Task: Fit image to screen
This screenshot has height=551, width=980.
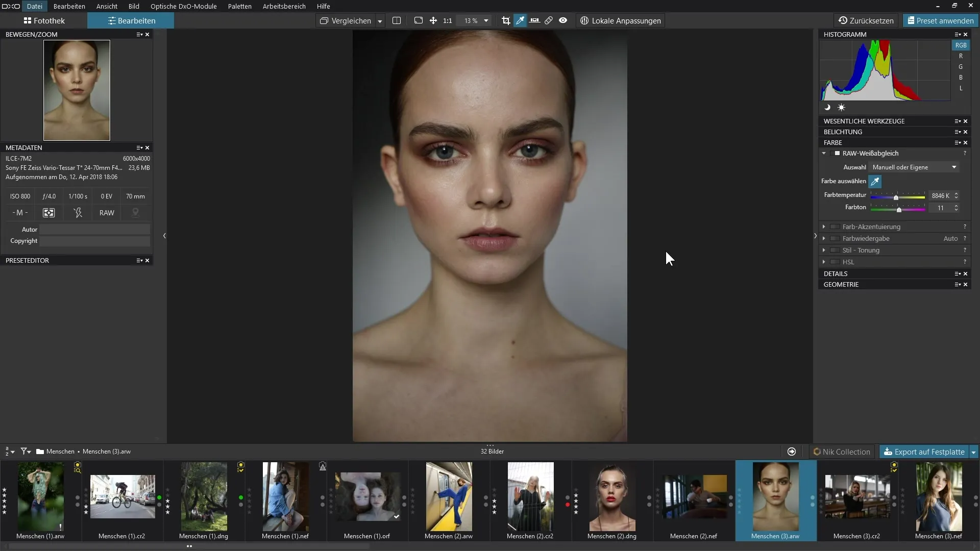Action: pyautogui.click(x=419, y=21)
